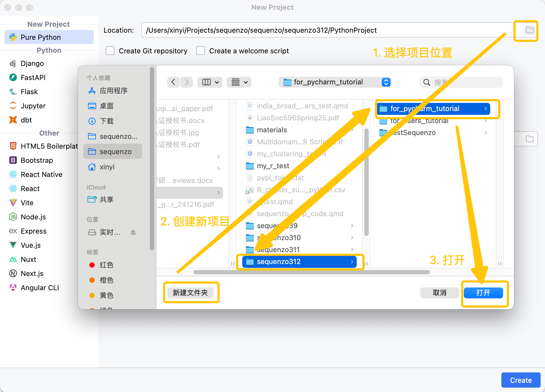Viewport: 545px width, 392px height.
Task: Choose Angular CLI project type
Action: point(40,288)
